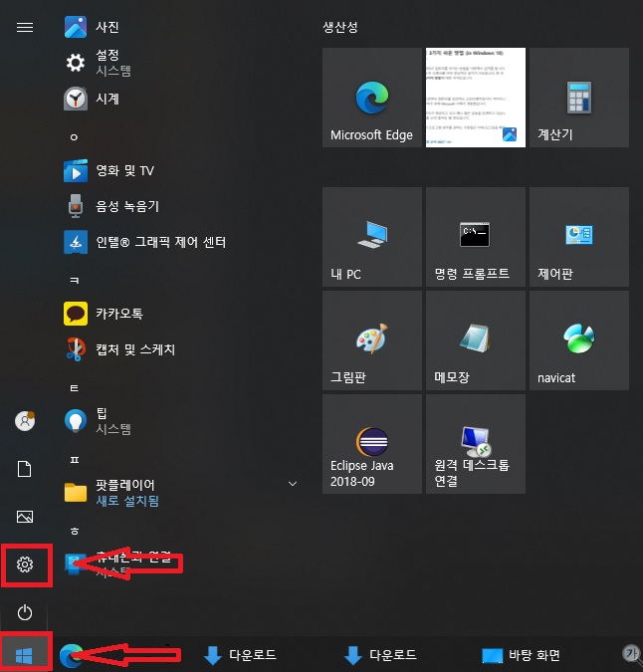Open 음성 녹음기 from the app list

(x=126, y=206)
